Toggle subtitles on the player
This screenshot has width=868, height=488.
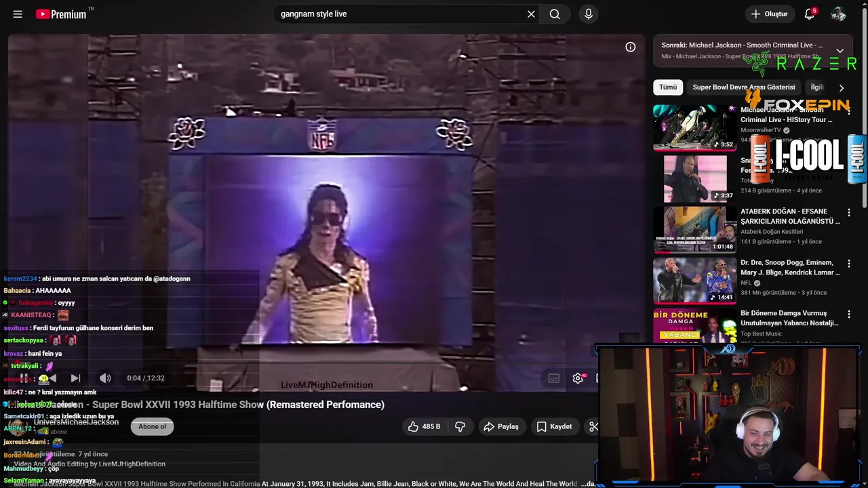click(554, 378)
